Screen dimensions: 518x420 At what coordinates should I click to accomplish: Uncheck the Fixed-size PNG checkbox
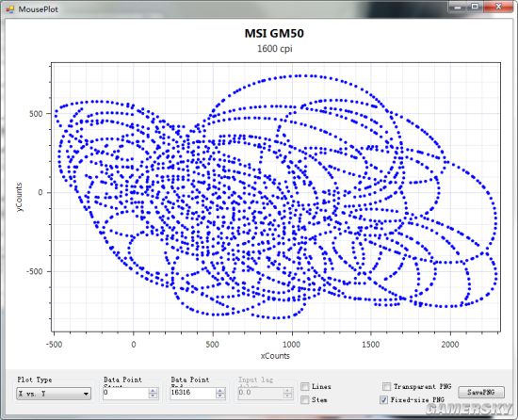(x=383, y=400)
